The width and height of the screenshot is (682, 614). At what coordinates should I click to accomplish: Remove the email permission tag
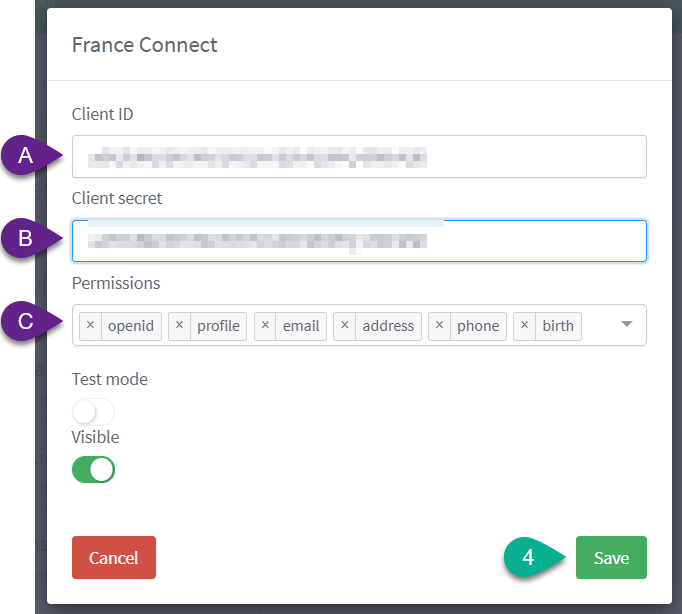265,326
